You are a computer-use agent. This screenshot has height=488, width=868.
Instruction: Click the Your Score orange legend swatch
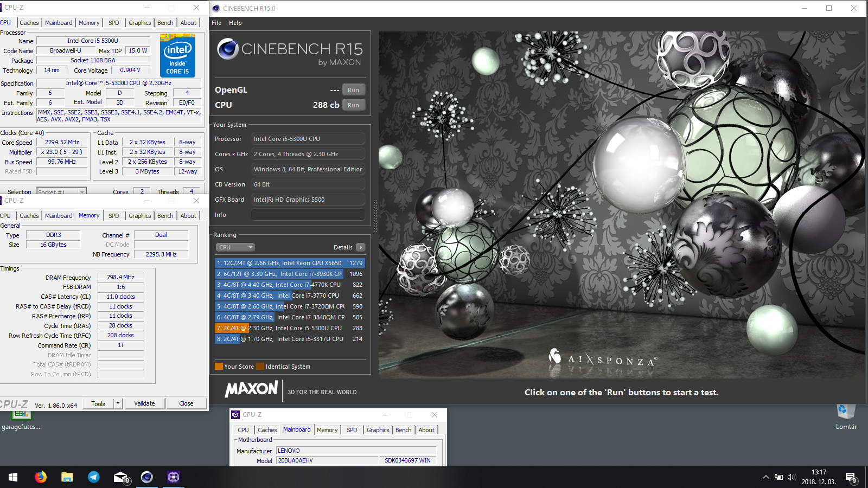pos(219,367)
